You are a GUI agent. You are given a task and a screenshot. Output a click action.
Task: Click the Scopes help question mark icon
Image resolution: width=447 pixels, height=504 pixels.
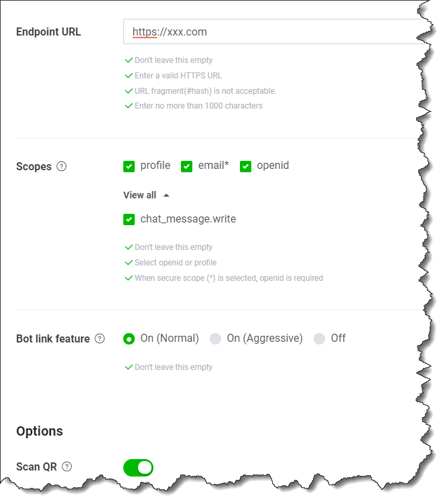(x=62, y=166)
